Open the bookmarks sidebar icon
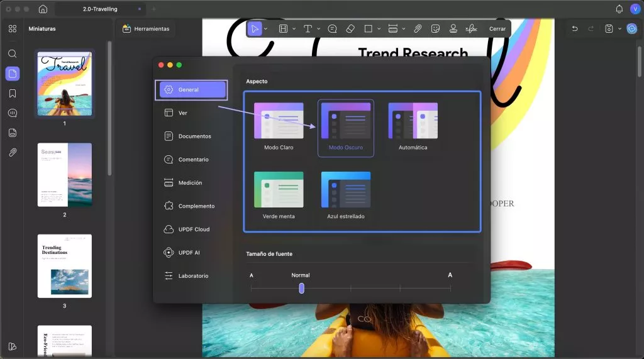 (x=13, y=94)
